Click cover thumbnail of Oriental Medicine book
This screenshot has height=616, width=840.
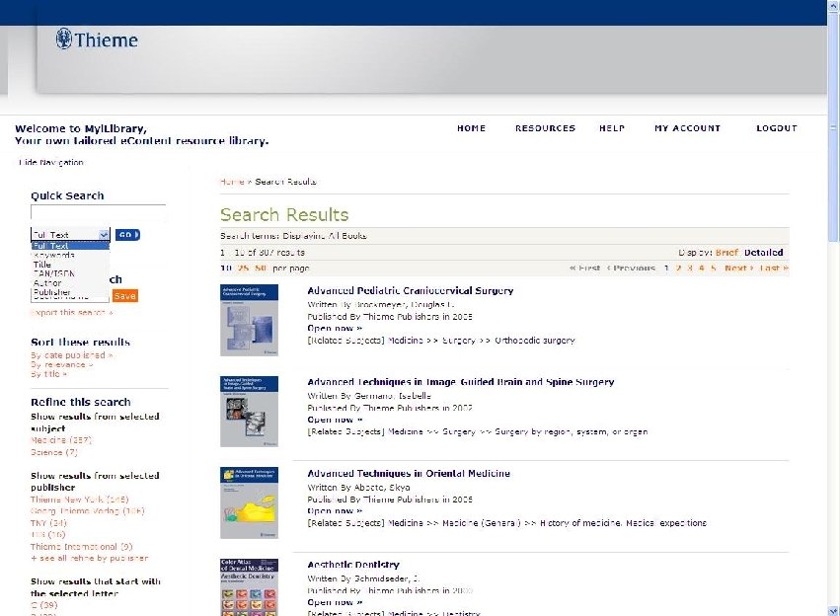[249, 503]
